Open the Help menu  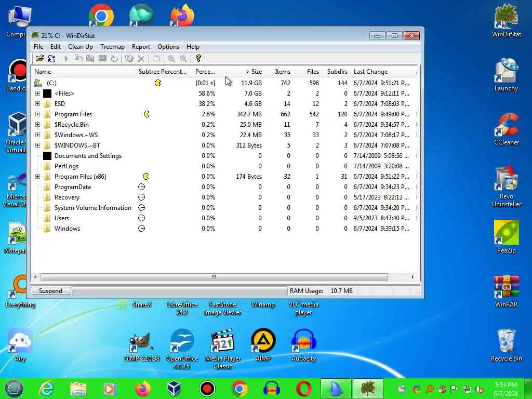[193, 47]
